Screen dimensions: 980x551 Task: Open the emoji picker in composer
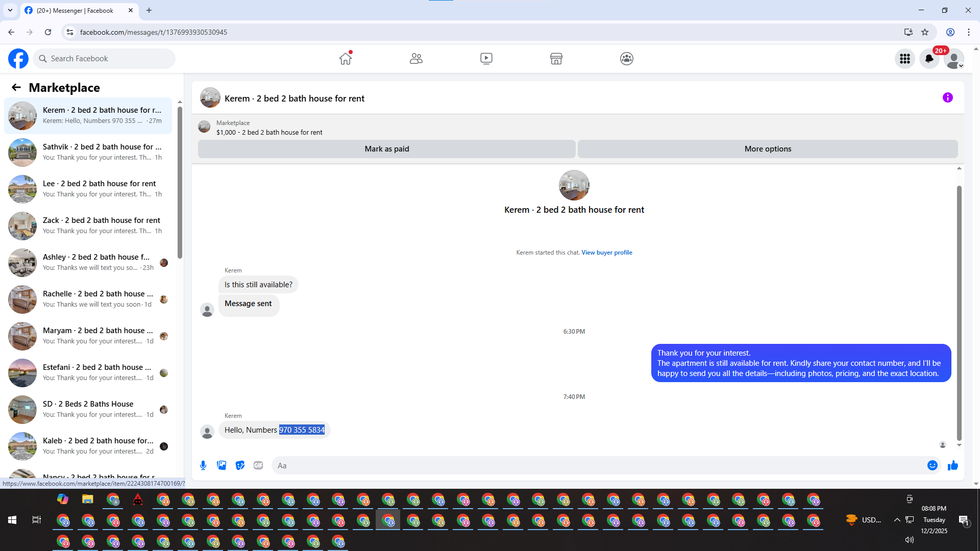click(932, 465)
